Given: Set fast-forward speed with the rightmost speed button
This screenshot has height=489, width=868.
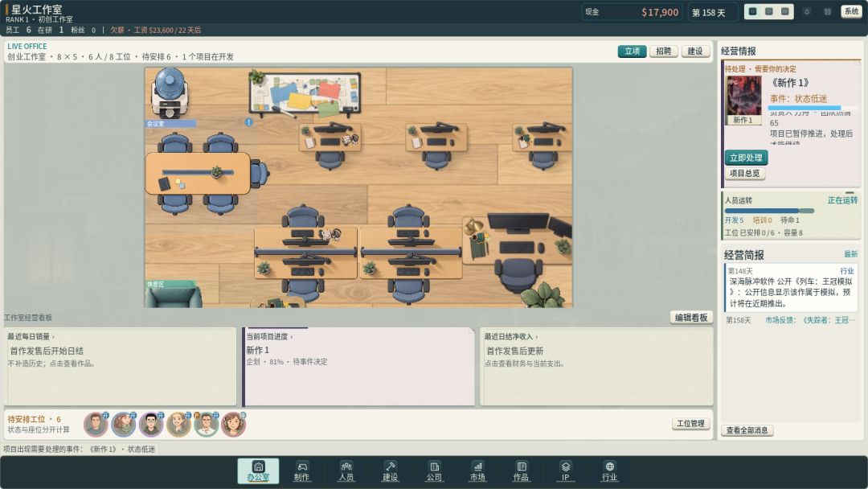Looking at the screenshot, I should (785, 11).
